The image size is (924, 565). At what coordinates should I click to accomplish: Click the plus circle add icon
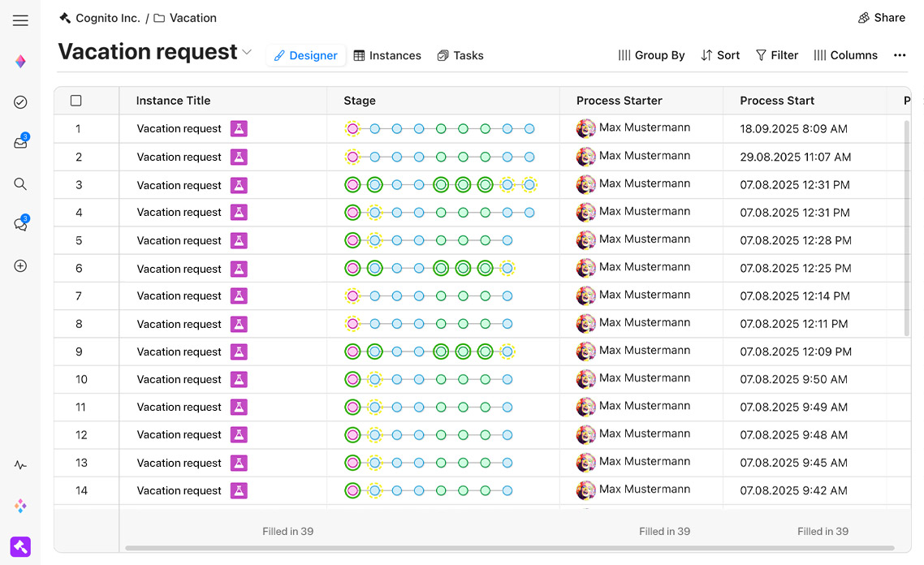pos(20,265)
